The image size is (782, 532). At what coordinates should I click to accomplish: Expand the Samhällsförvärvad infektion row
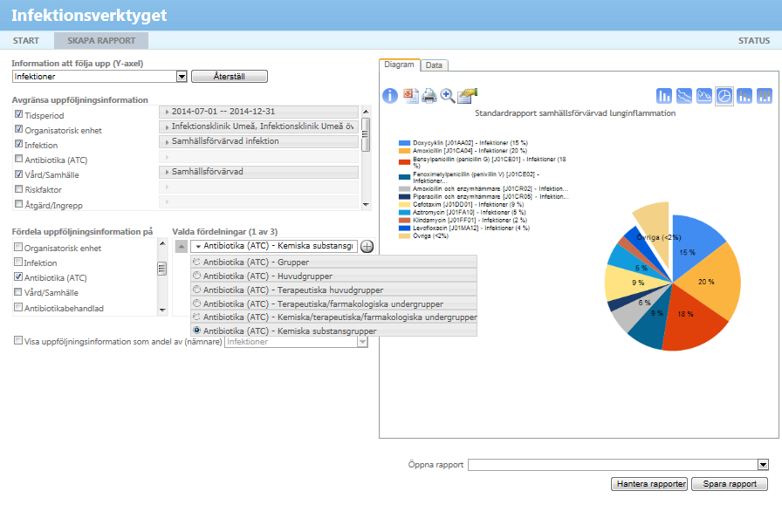click(x=259, y=141)
